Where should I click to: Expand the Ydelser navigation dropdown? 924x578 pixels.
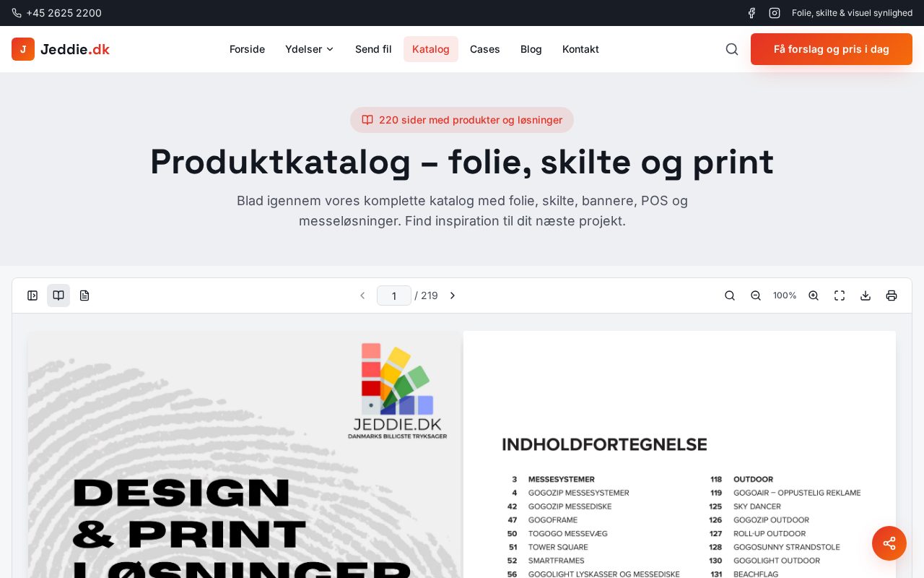coord(310,49)
